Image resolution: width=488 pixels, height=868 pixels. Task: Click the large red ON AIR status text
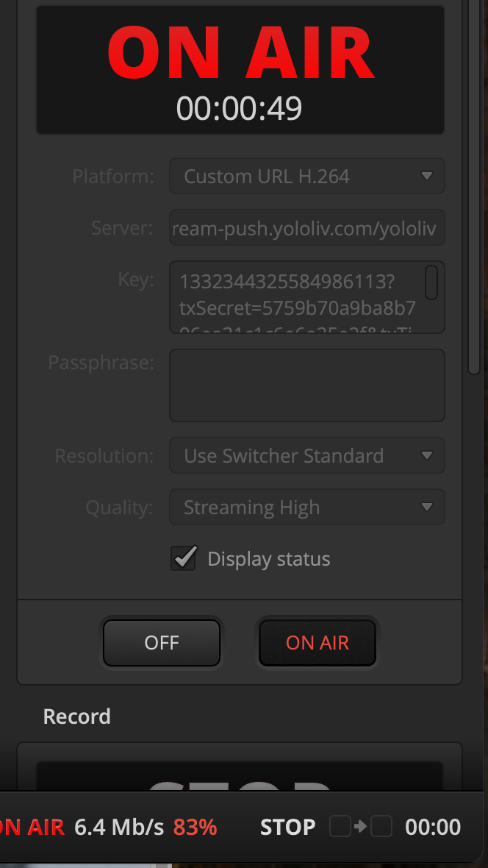(x=240, y=54)
